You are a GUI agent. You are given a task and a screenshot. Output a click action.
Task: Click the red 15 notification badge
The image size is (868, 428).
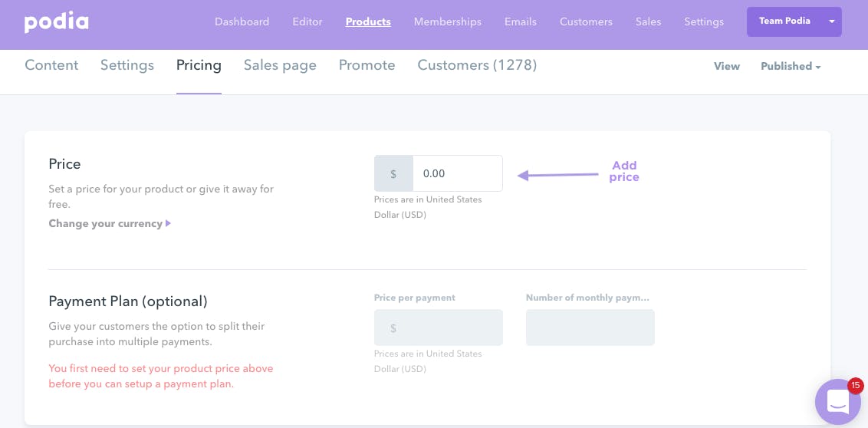(x=855, y=385)
